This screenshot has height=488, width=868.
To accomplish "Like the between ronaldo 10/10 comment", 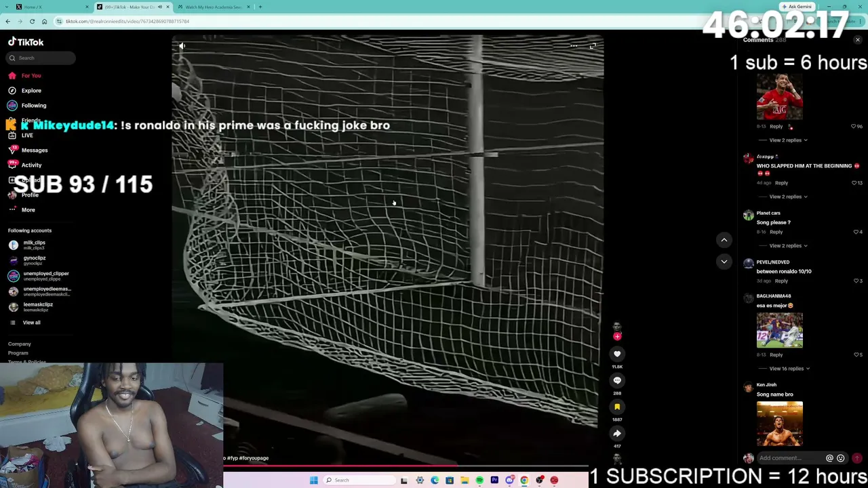I will point(856,281).
